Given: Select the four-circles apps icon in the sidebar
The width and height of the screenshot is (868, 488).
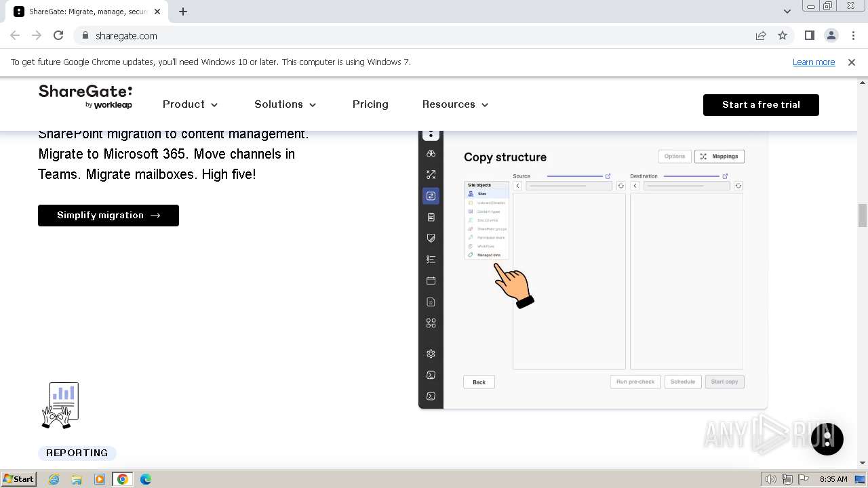Looking at the screenshot, I should coord(431,323).
